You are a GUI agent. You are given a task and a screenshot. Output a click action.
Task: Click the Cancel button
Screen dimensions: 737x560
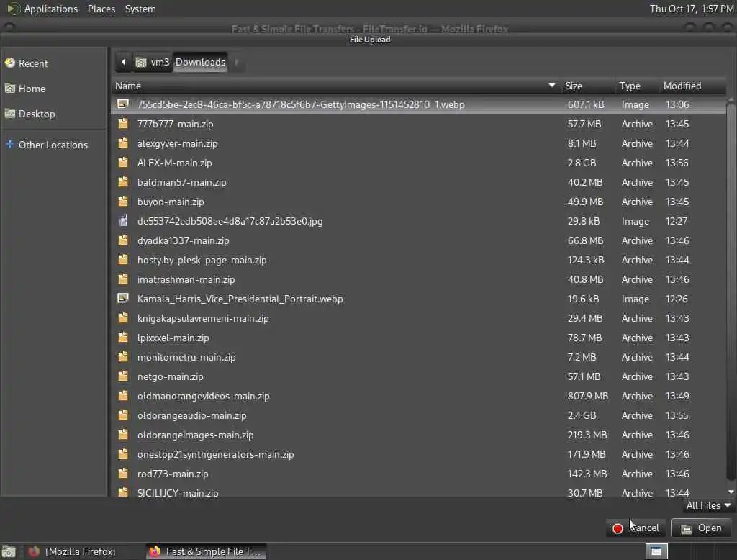(636, 528)
